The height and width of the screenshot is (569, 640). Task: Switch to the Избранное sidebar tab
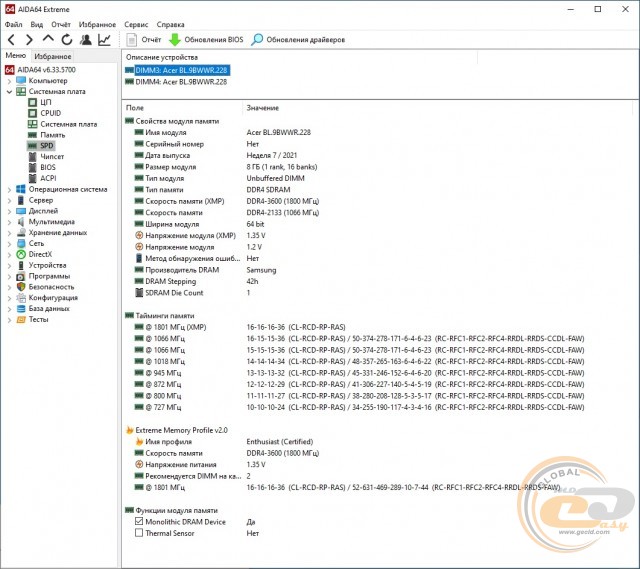click(x=53, y=56)
